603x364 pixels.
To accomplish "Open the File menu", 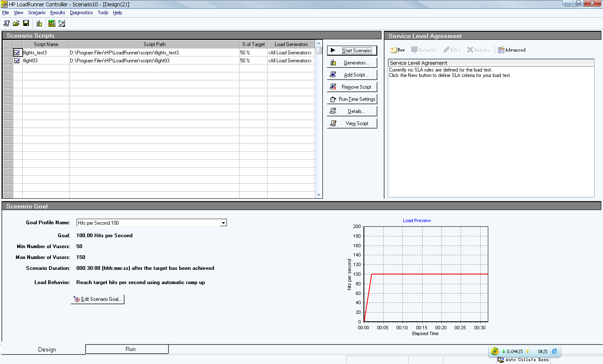I will pyautogui.click(x=5, y=13).
